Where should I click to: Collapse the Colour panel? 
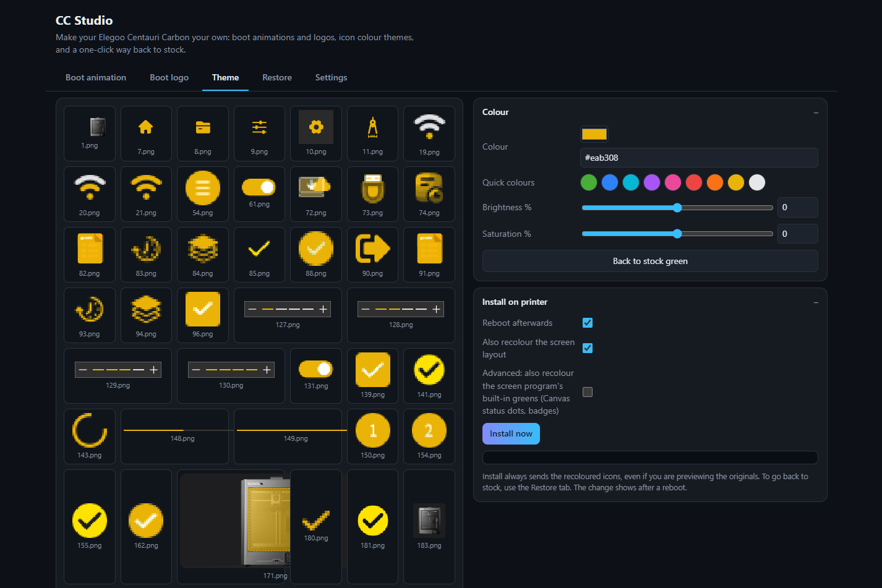tap(816, 113)
